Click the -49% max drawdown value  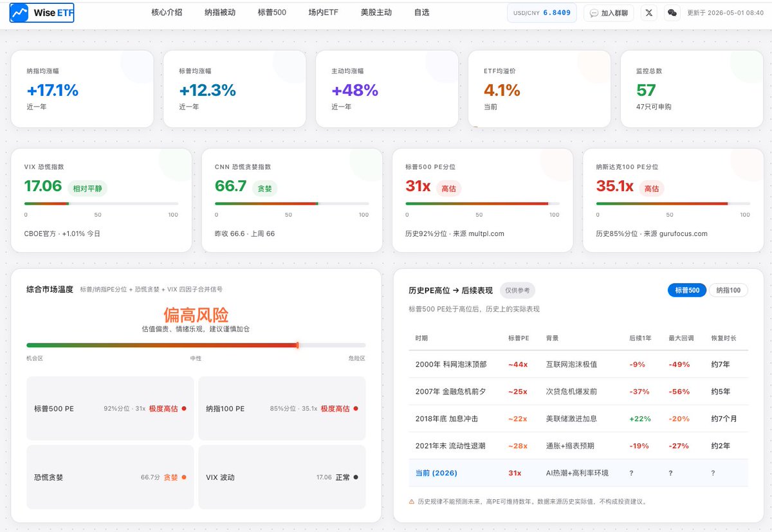click(x=679, y=364)
